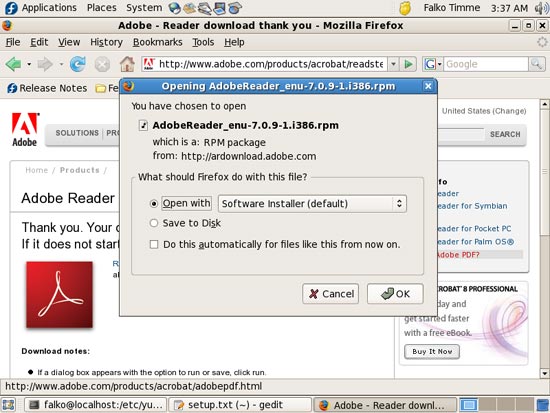Follow the Reader for Pocket PC link
The image size is (550, 413).
[x=474, y=229]
